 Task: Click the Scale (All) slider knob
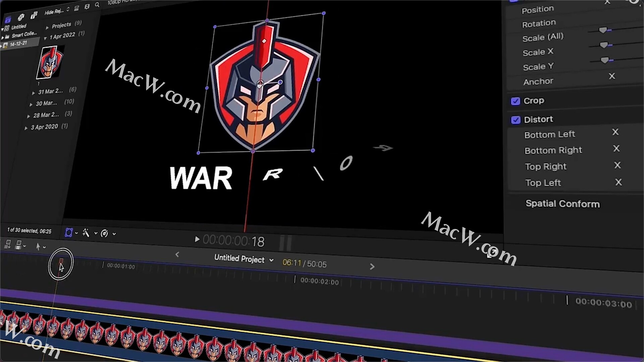pyautogui.click(x=603, y=30)
